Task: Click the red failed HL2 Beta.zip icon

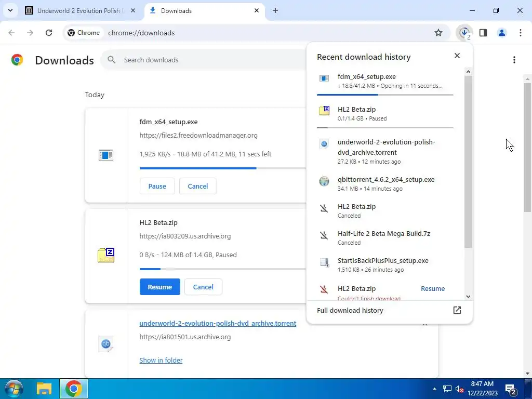Action: (324, 289)
